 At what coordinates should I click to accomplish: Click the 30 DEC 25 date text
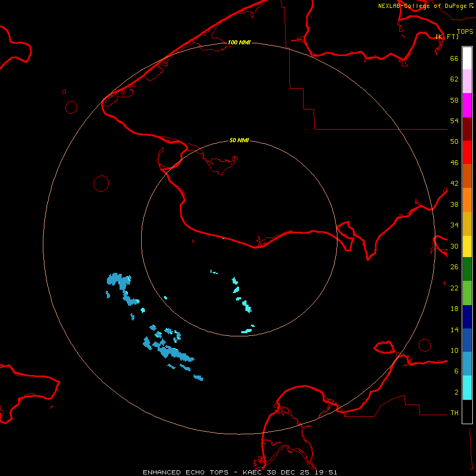point(290,472)
